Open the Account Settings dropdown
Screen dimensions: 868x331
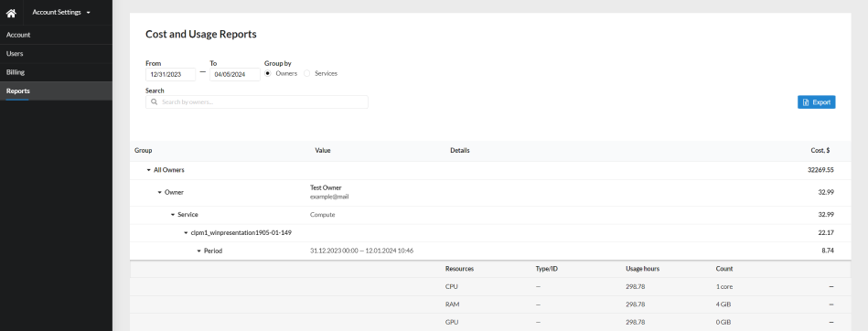61,12
